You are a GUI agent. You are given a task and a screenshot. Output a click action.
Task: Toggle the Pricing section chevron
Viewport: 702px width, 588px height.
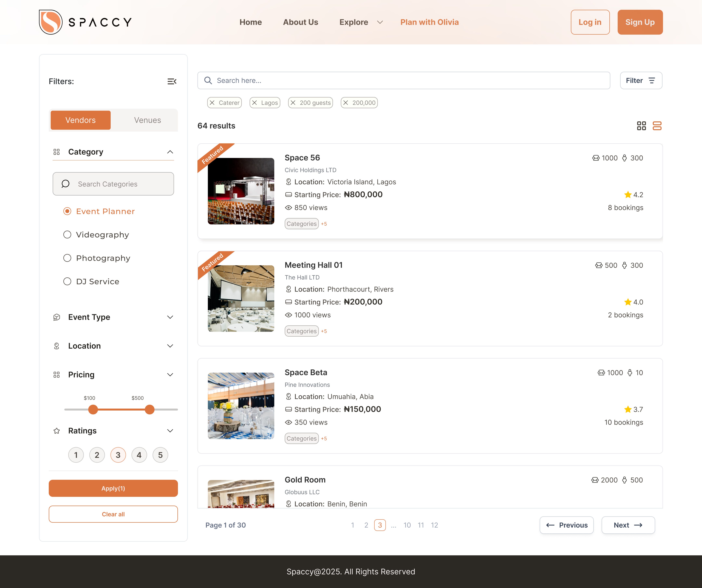(x=170, y=375)
